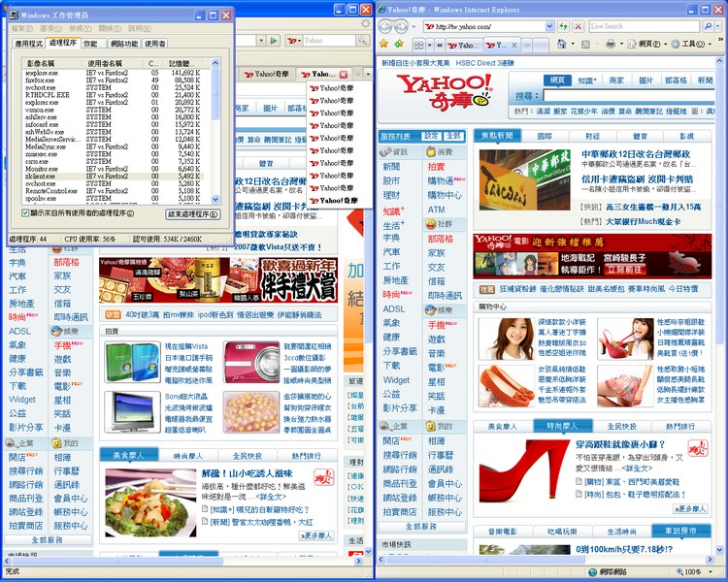Close the active Firefox Yahoo tab
Image resolution: width=728 pixels, height=582 pixels.
(x=342, y=74)
